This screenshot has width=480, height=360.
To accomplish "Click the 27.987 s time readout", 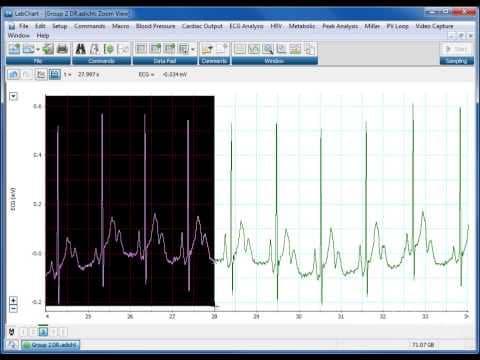I will [x=89, y=75].
